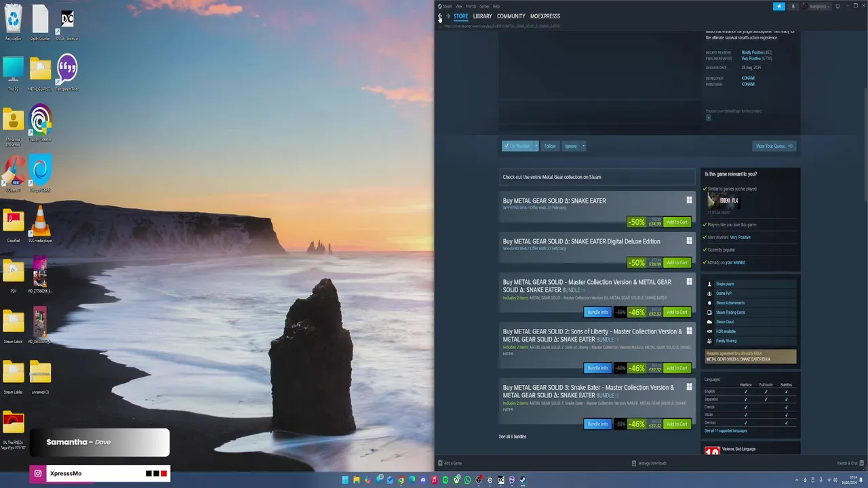Expand the Ignore dropdown arrow
This screenshot has width=868, height=488.
583,146
